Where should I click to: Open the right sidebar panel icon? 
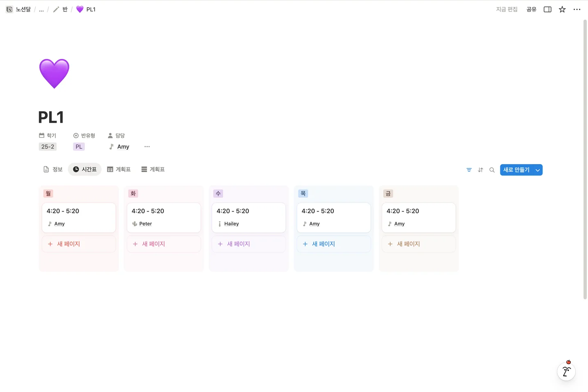pos(547,9)
